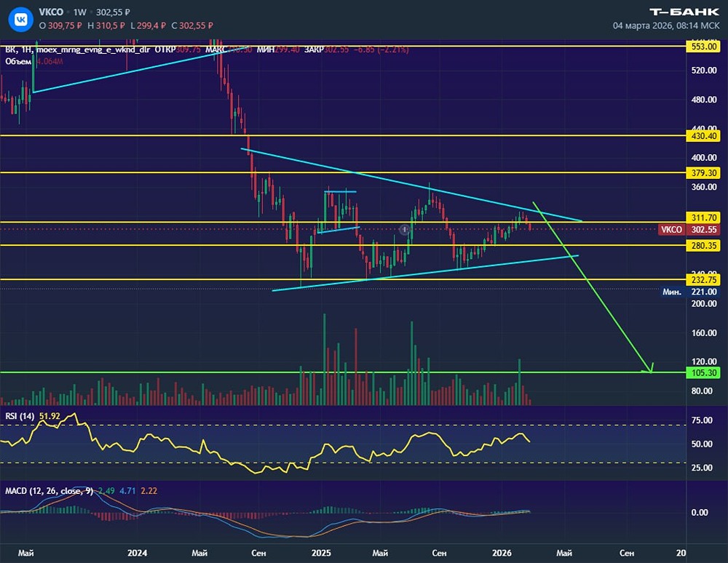Click the Май tick right after 2026
Viewport: 728px width, 563px height.
pyautogui.click(x=564, y=554)
